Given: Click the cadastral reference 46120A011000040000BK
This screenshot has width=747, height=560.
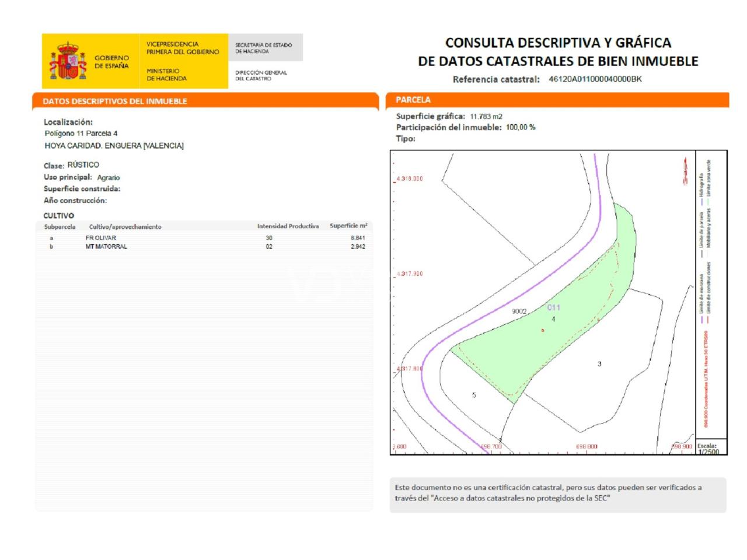Looking at the screenshot, I should click(595, 79).
